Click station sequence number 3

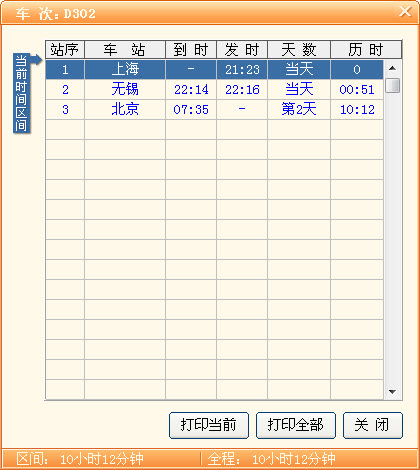(65, 109)
